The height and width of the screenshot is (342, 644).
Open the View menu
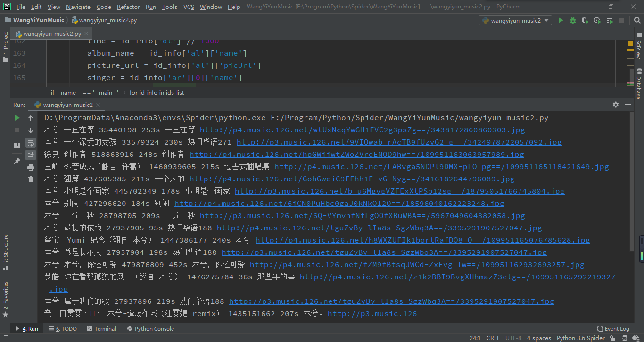pos(54,7)
